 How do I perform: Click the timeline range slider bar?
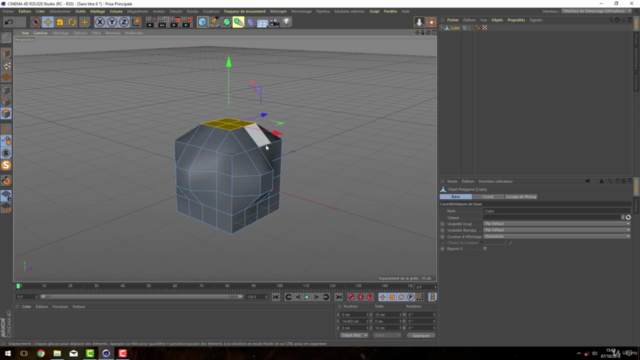(141, 297)
